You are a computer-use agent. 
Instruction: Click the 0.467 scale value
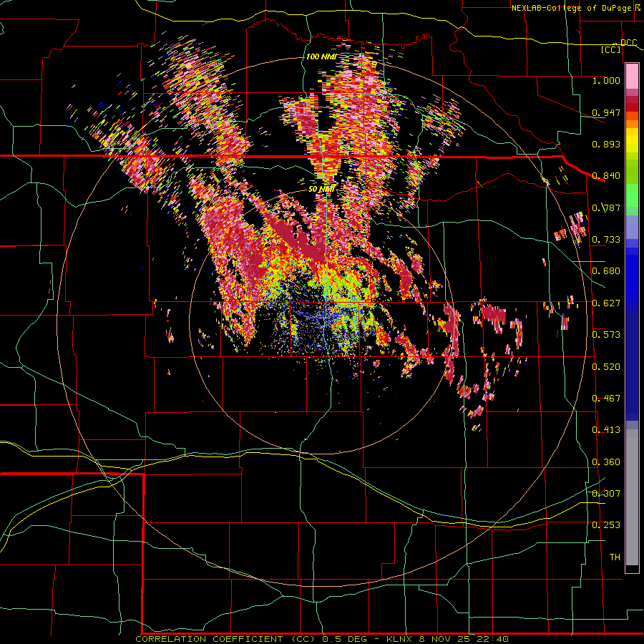pyautogui.click(x=606, y=399)
